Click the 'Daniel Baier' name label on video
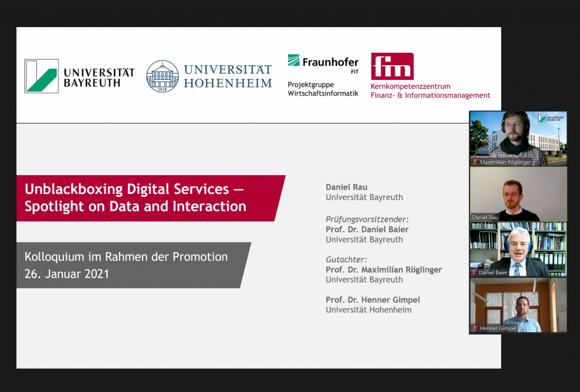 pos(493,272)
